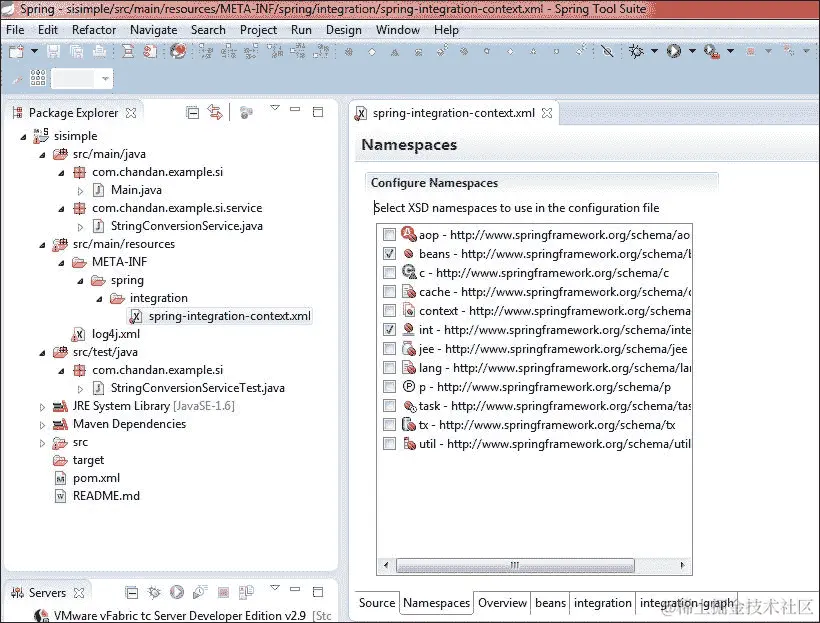The width and height of the screenshot is (820, 623).
Task: Select VMware vFabric tc Server entry
Action: pyautogui.click(x=183, y=616)
